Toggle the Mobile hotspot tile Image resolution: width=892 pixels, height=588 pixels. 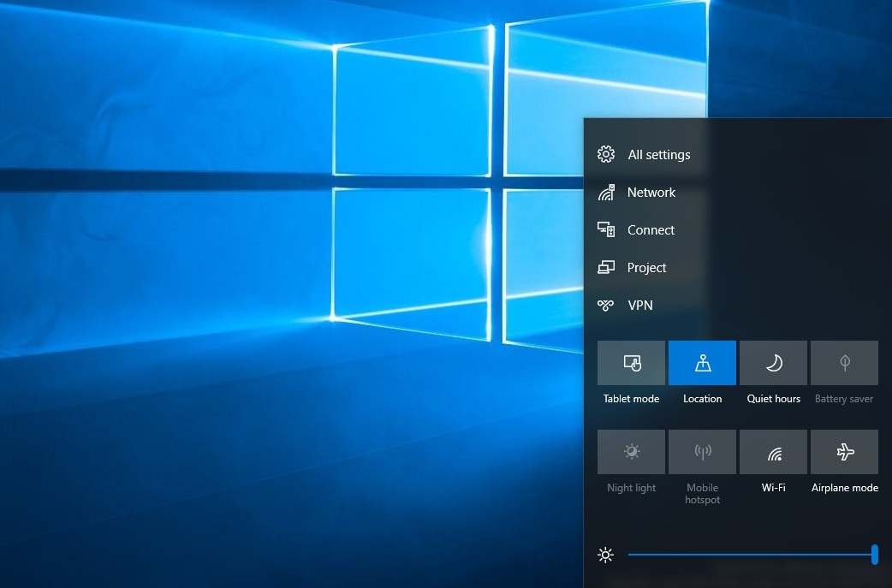click(702, 452)
